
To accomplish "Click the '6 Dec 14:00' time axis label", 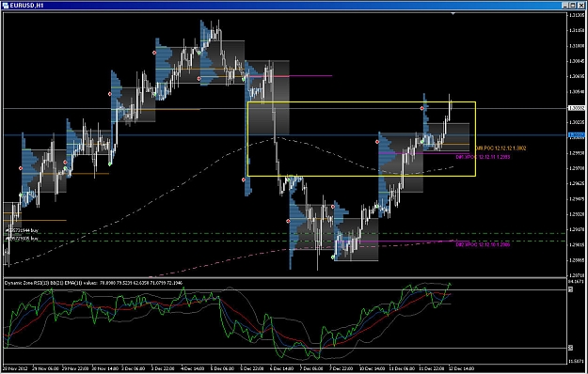I will (x=282, y=368).
